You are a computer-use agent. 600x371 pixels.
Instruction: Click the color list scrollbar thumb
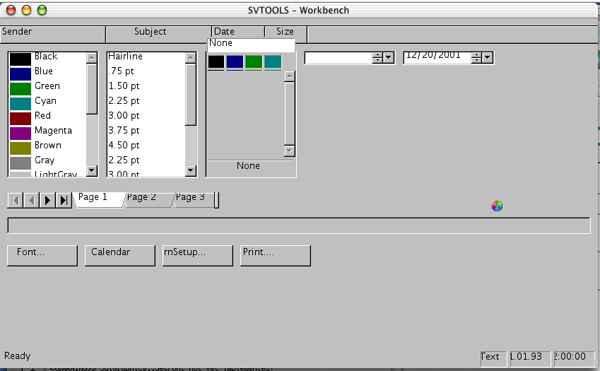[91, 88]
